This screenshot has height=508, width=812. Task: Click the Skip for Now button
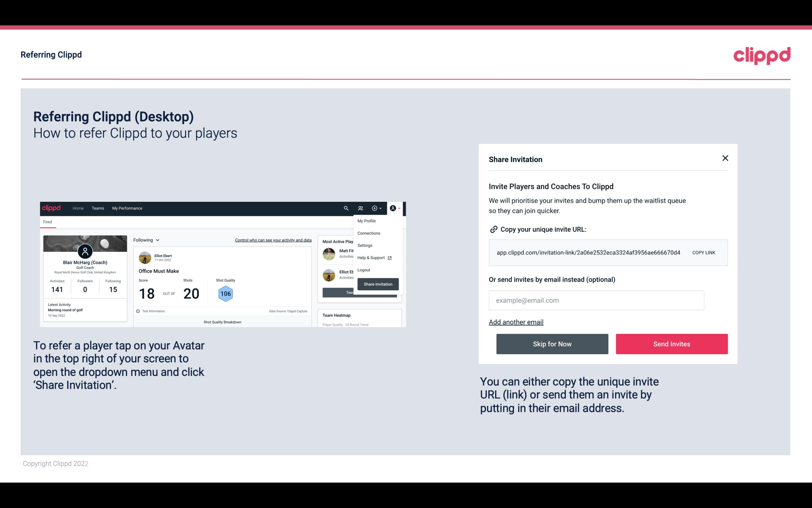552,344
